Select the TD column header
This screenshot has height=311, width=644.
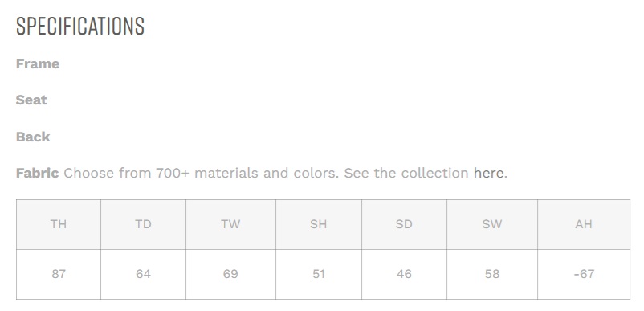(144, 224)
